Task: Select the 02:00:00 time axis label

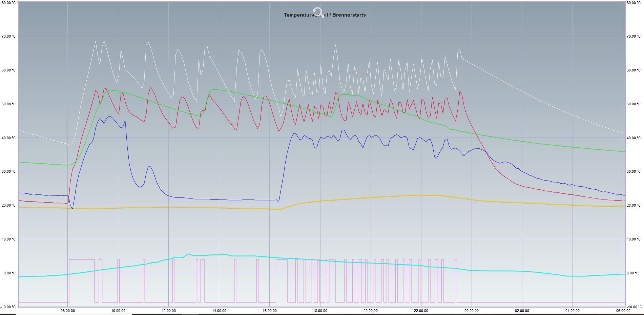Action: tap(522, 311)
